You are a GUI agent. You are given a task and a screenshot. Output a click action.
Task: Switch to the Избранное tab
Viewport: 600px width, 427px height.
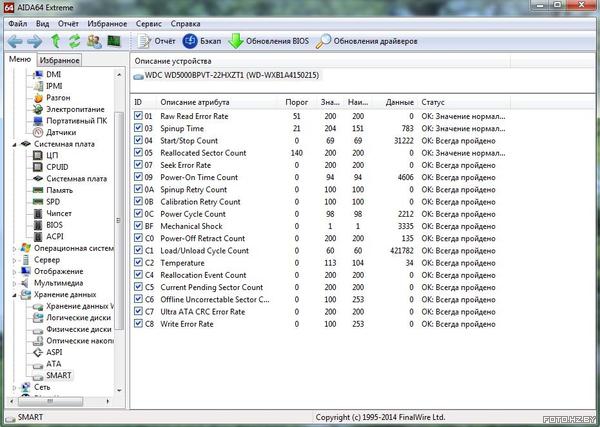(59, 60)
